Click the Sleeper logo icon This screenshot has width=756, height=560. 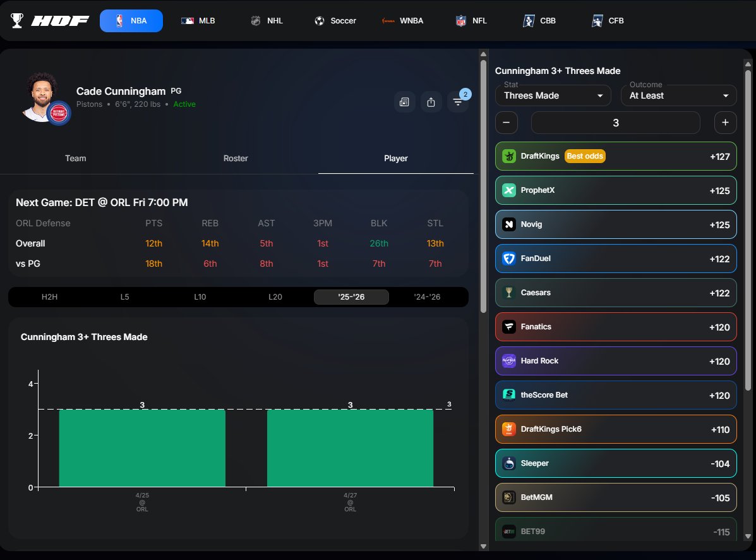coord(508,463)
